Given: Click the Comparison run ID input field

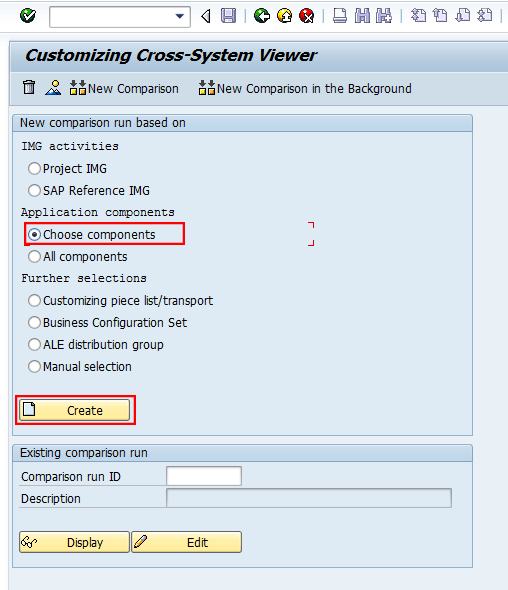Looking at the screenshot, I should coord(204,476).
